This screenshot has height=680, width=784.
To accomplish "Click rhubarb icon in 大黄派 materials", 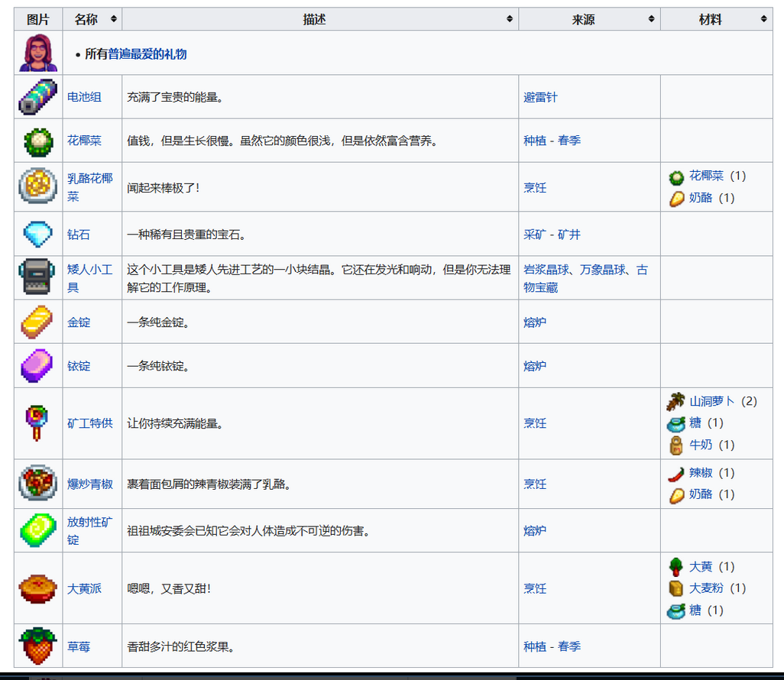I will point(676,567).
